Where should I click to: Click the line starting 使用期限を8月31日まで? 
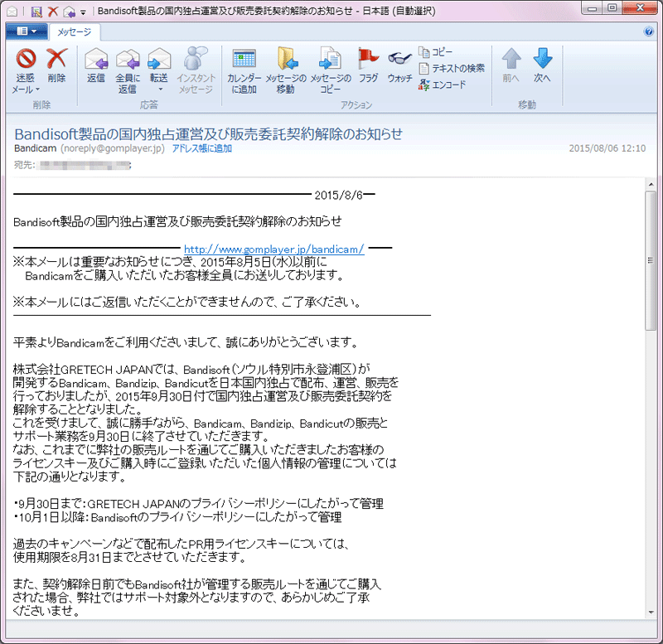pos(129,557)
